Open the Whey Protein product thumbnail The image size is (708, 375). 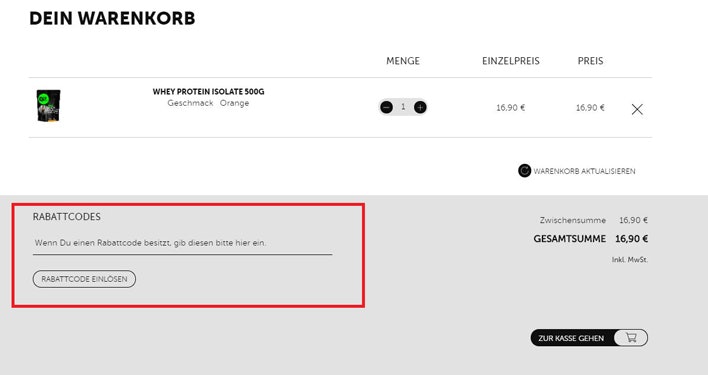pos(48,106)
